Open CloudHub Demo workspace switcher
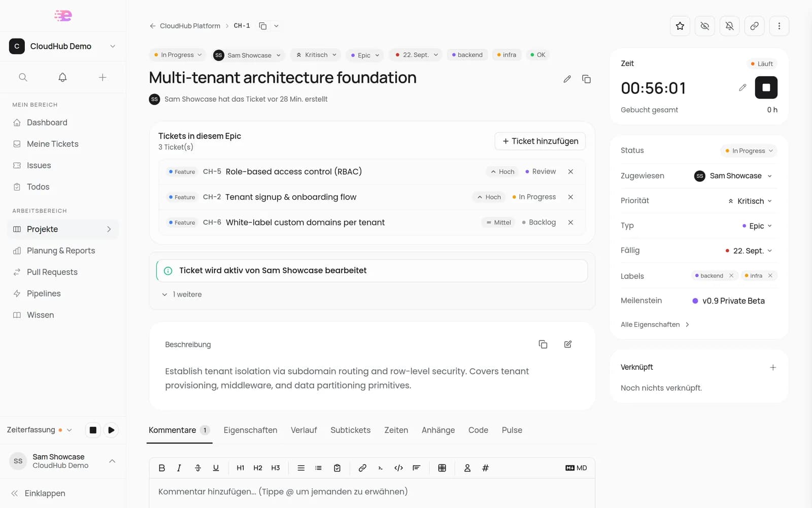Viewport: 812px width, 508px height. click(x=63, y=46)
